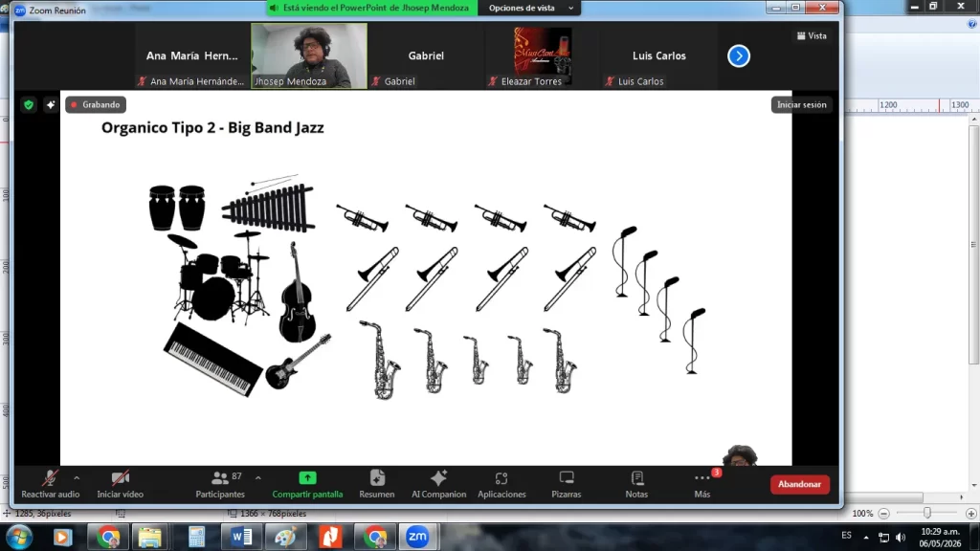Click the network icon in the system tray
This screenshot has height=551, width=980.
(x=883, y=537)
